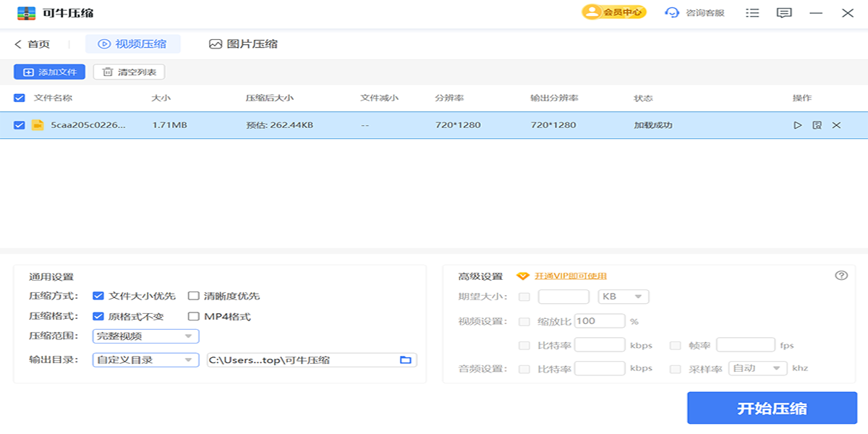Click the 缩放比 field showing 100
The width and height of the screenshot is (868, 434).
(600, 321)
